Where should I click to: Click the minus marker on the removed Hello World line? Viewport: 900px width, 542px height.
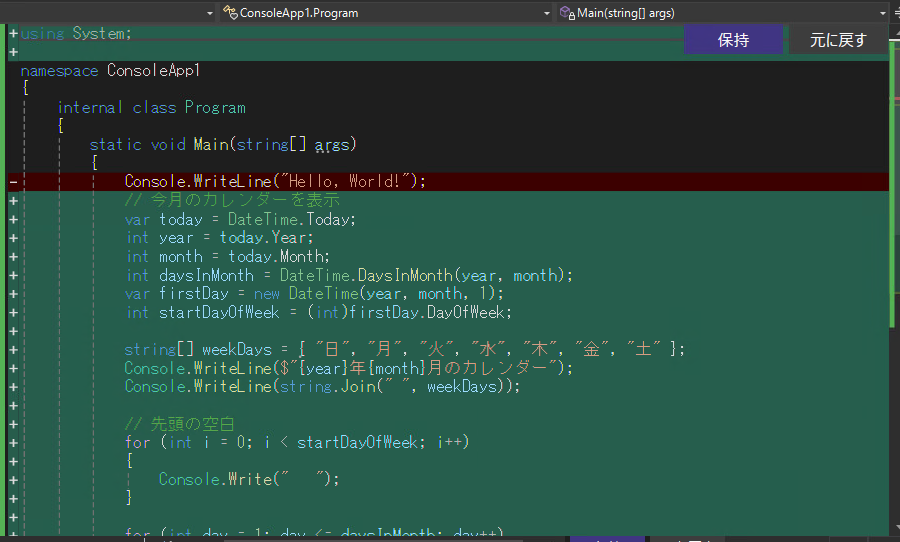(13, 182)
